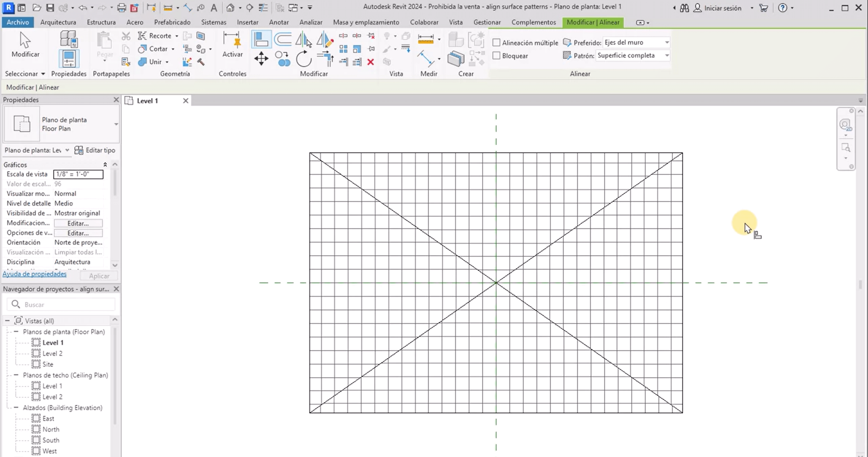Switch to the Anotar ribbon tab

click(279, 22)
